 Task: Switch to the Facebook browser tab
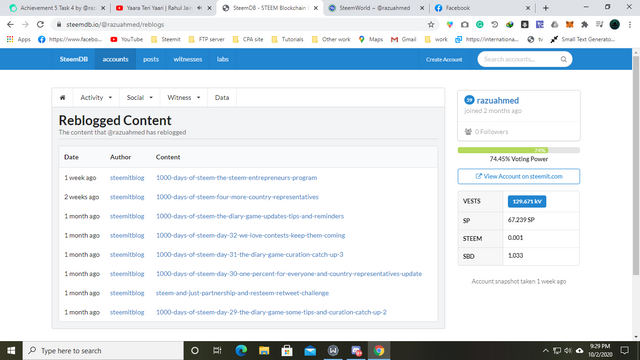tap(482, 8)
